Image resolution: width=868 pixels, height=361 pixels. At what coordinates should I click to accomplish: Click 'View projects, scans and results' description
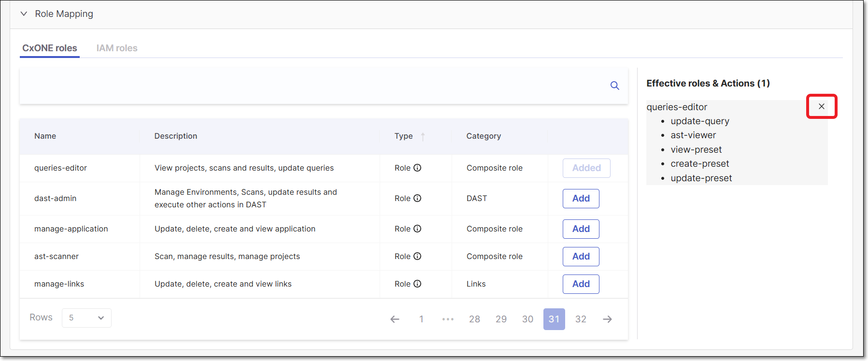pos(244,168)
